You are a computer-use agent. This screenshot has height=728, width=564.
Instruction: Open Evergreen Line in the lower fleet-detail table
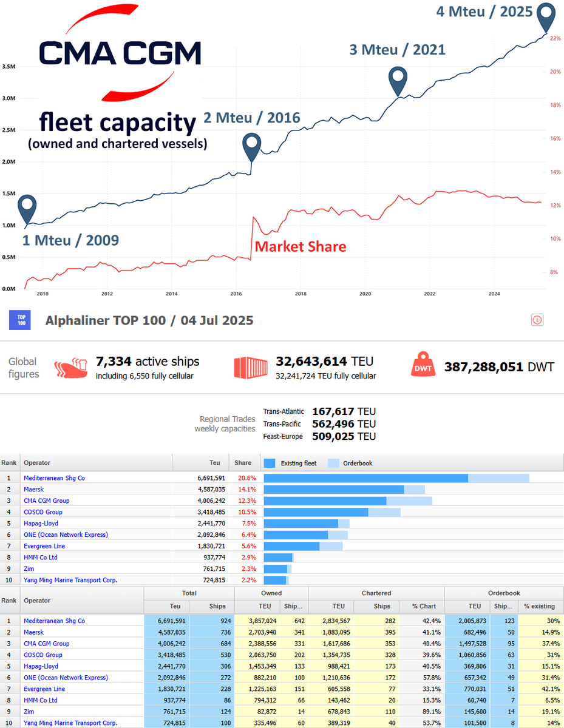point(44,689)
